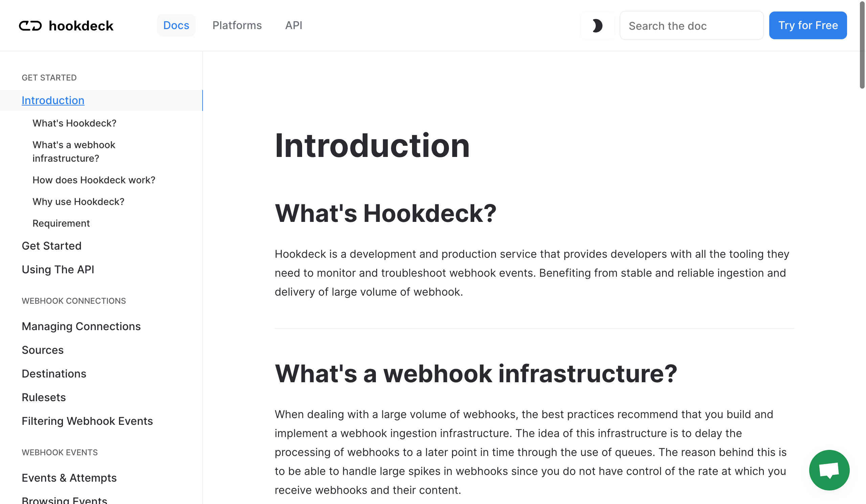Go to the API tab
866x504 pixels.
click(x=294, y=25)
